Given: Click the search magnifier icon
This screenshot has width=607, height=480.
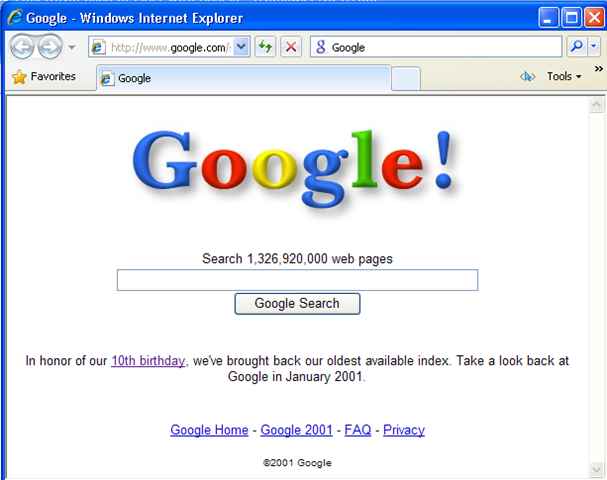Looking at the screenshot, I should point(577,47).
